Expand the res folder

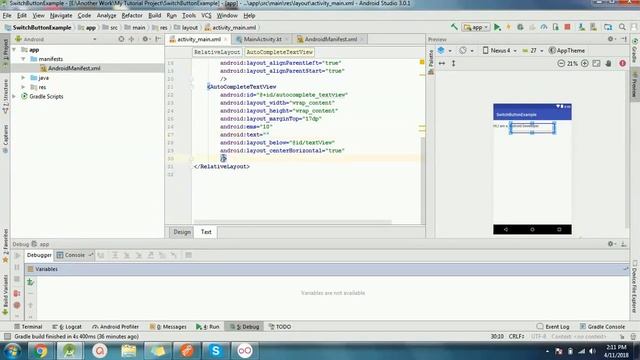point(23,87)
